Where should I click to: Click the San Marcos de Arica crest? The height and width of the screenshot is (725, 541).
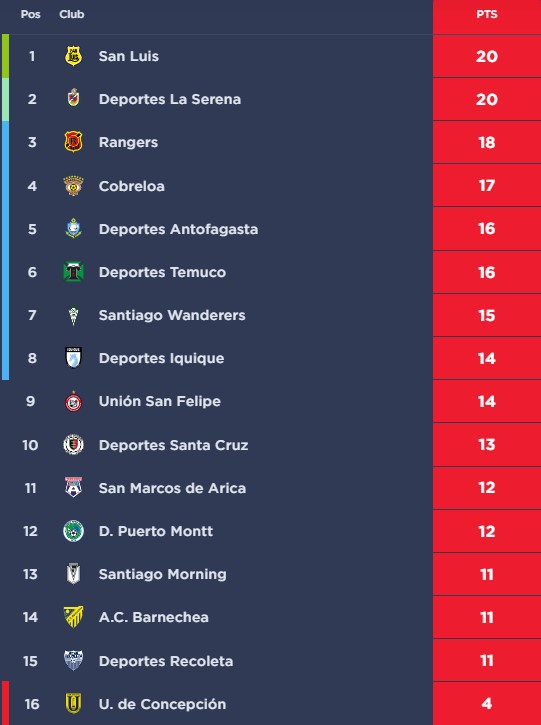[73, 487]
